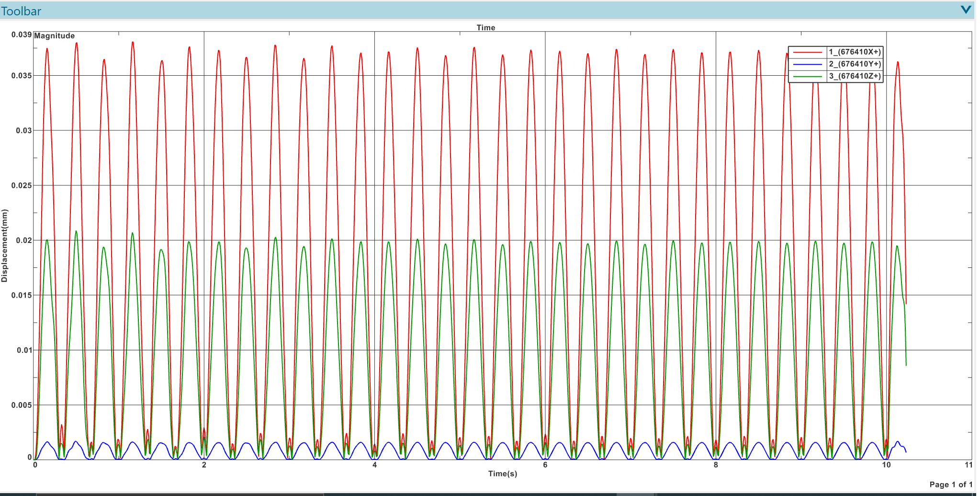Select the Time(s) horizontal axis label
Screen dimensions: 980x496
(x=502, y=473)
